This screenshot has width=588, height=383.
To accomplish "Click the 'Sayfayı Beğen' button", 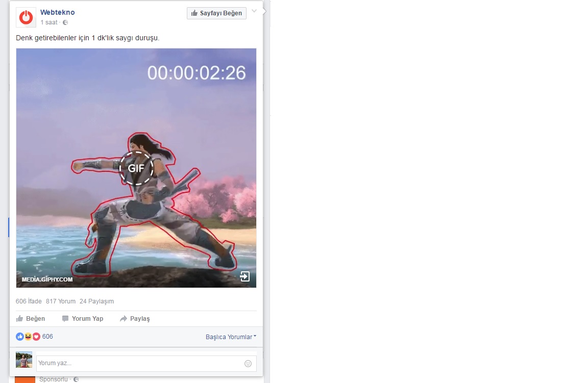I will coord(216,13).
